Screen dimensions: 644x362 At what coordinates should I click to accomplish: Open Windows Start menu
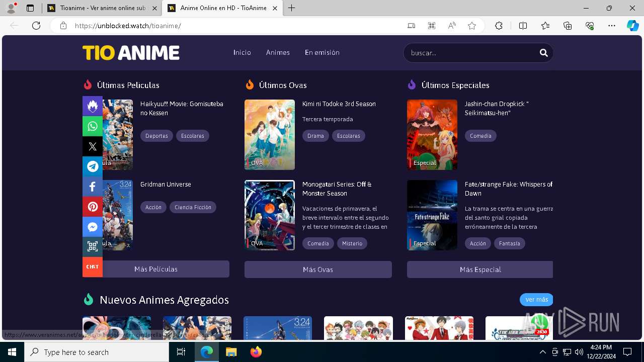12,352
